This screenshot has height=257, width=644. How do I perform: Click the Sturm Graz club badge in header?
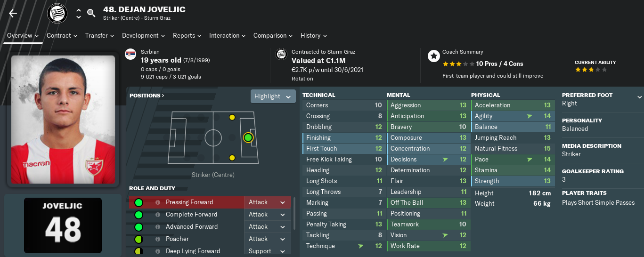coord(57,14)
